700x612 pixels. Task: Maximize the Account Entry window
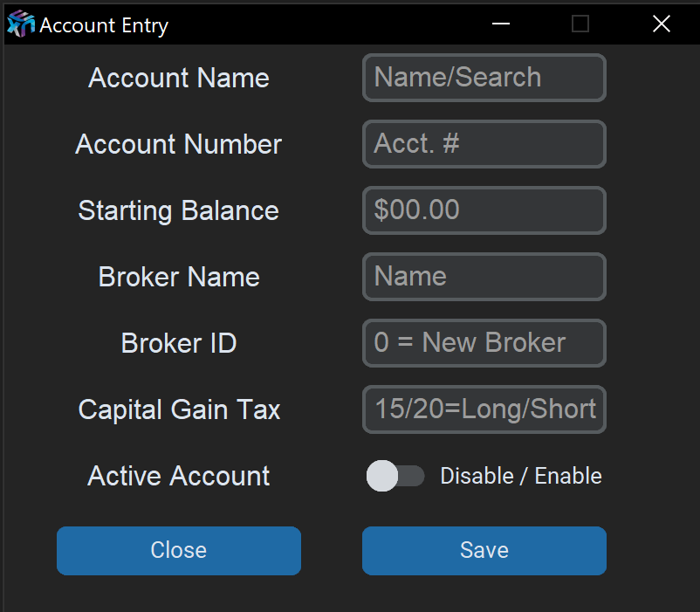point(580,24)
